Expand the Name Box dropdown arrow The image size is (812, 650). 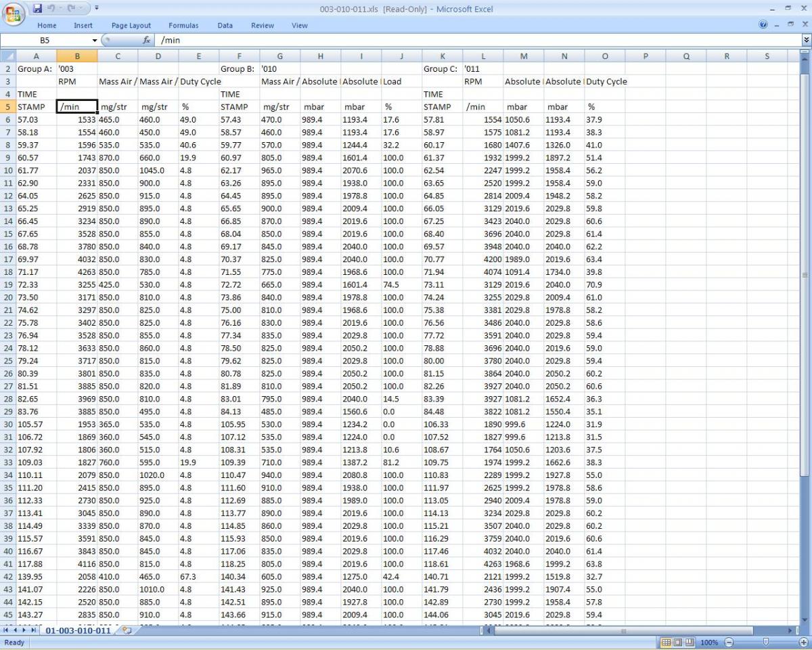point(95,41)
